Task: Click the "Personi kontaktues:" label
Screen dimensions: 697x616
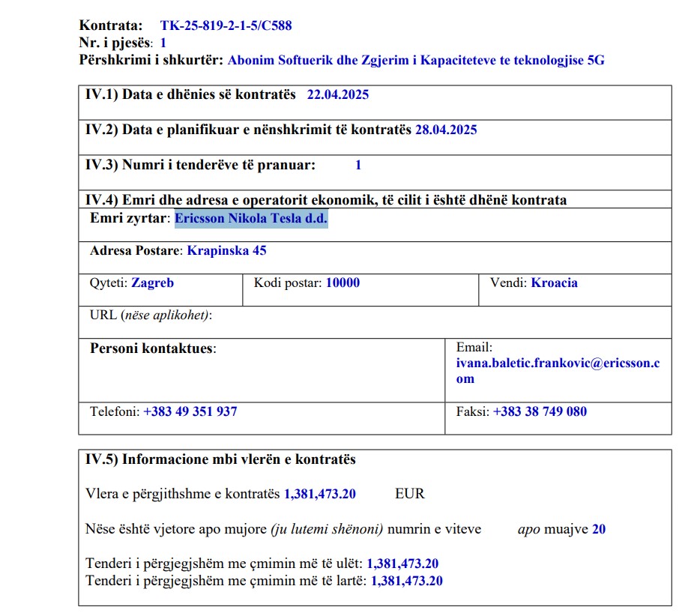Action: [153, 348]
